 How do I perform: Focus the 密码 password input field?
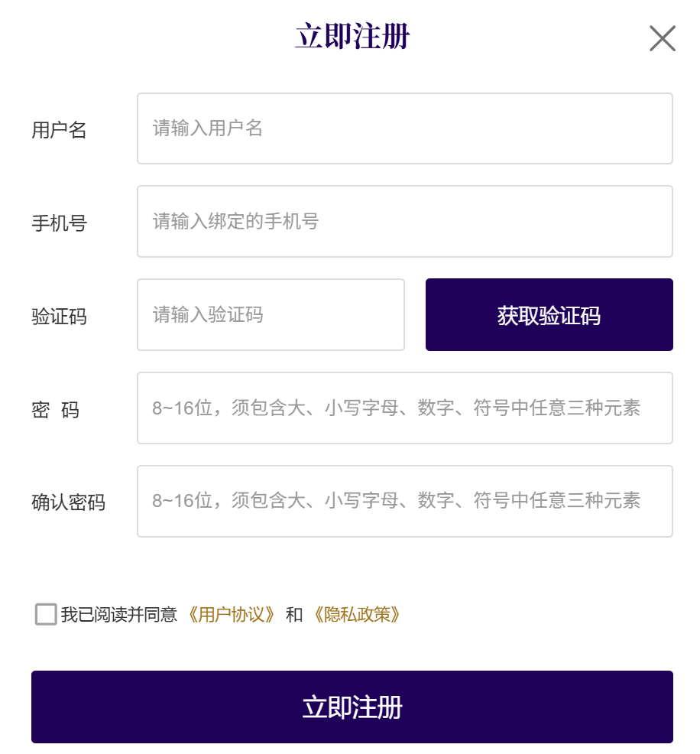(404, 408)
